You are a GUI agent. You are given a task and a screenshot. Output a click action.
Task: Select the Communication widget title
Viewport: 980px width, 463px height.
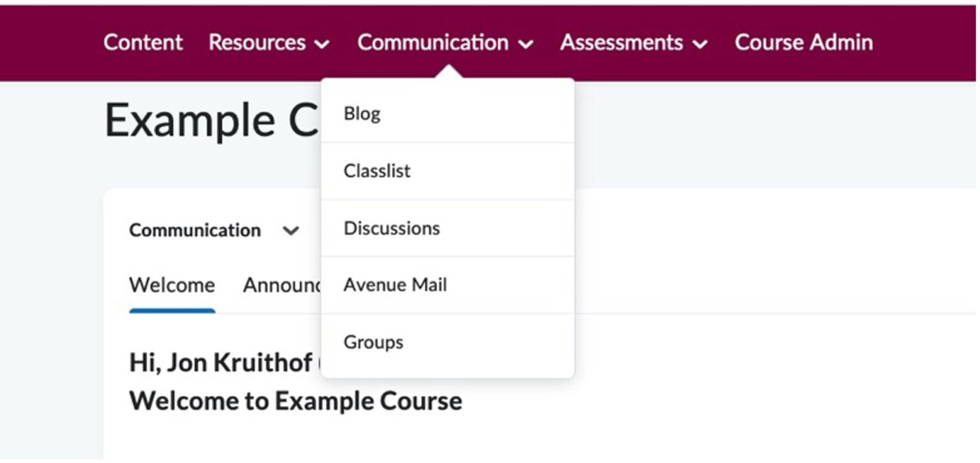click(195, 230)
